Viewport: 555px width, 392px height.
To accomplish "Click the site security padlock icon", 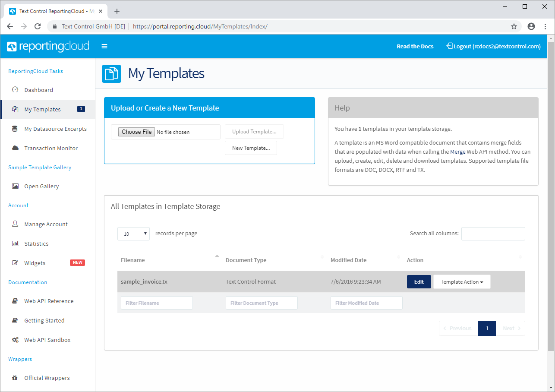I will 55,26.
